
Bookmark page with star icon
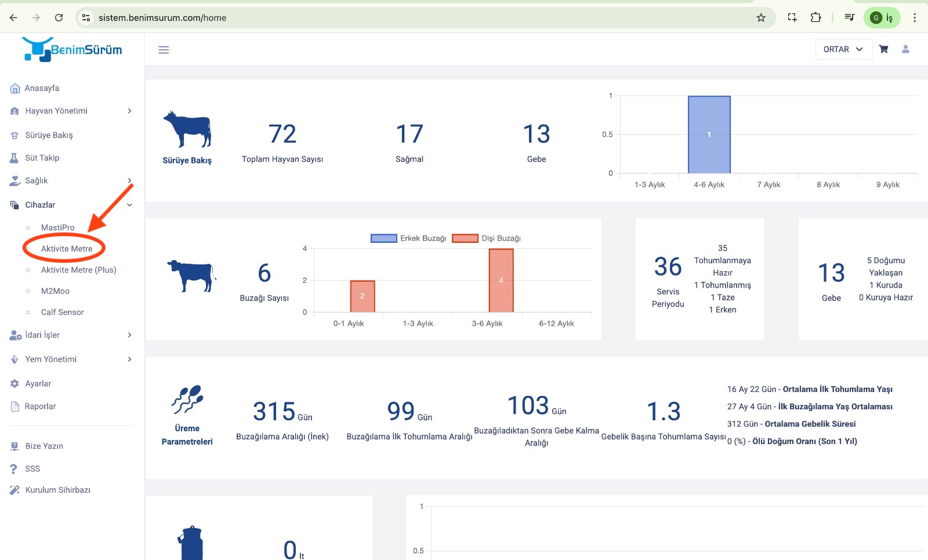click(761, 17)
